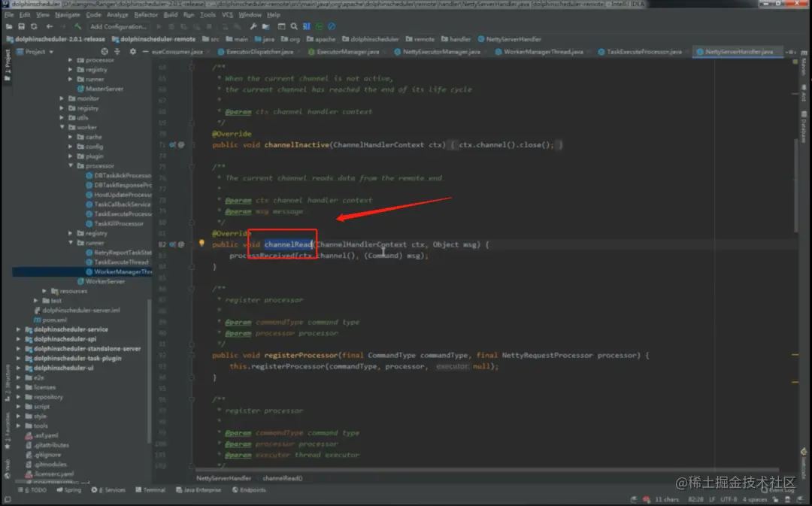Viewport: 812px width, 506px height.
Task: Open the VCS menu
Action: [227, 15]
